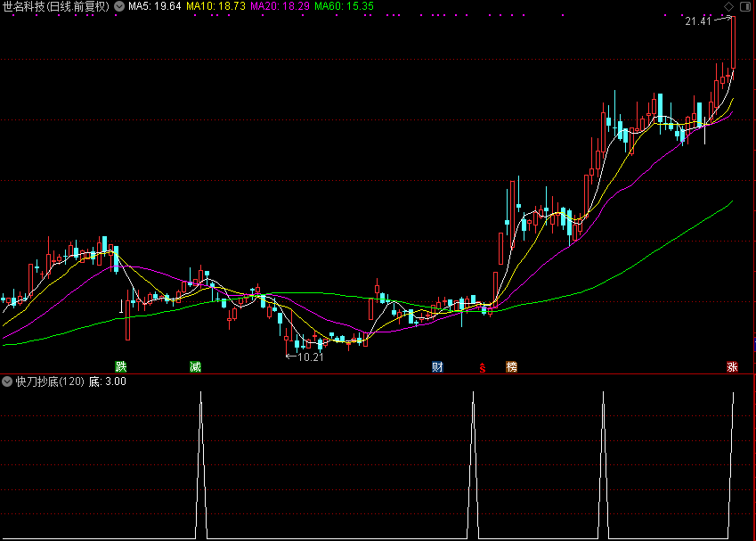This screenshot has width=756, height=541.
Task: Click the green 跌 event marker
Action: [120, 366]
